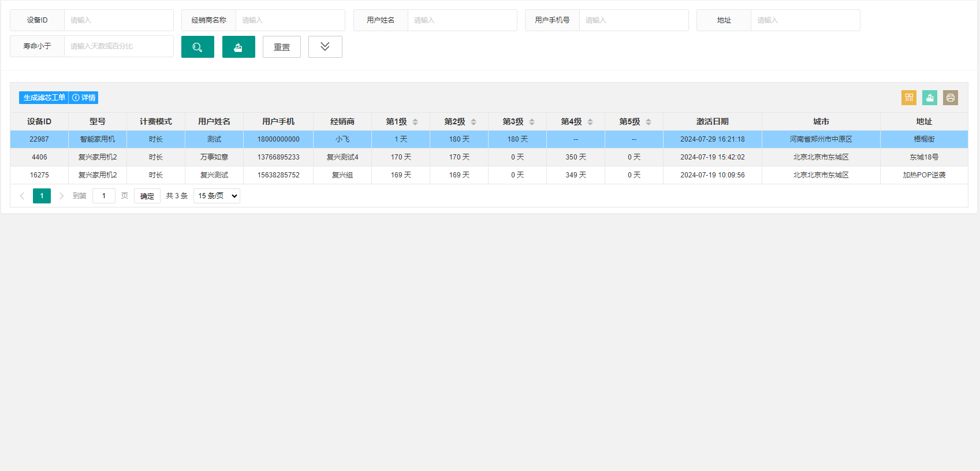The height and width of the screenshot is (471, 980).
Task: Click city cell 河南省郑州市中原区
Action: click(x=821, y=139)
